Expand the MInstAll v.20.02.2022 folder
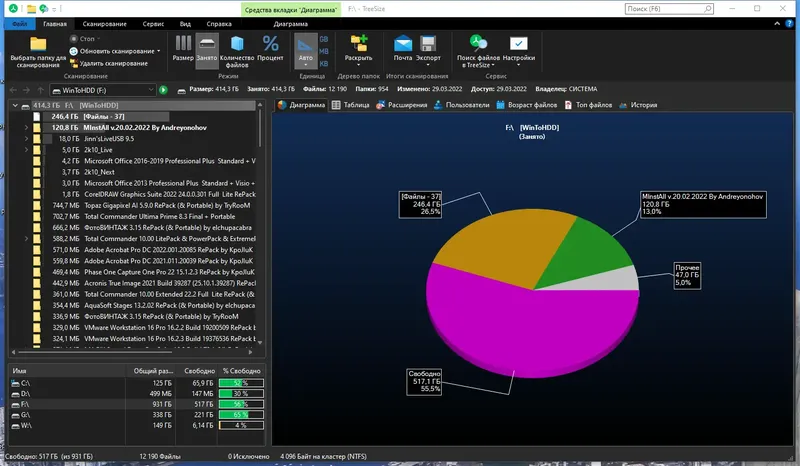 [x=26, y=128]
